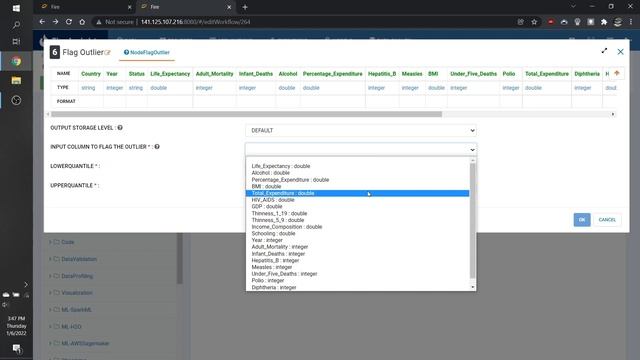Close the Flag Outlier dialog
The width and height of the screenshot is (640, 360).
[x=620, y=52]
